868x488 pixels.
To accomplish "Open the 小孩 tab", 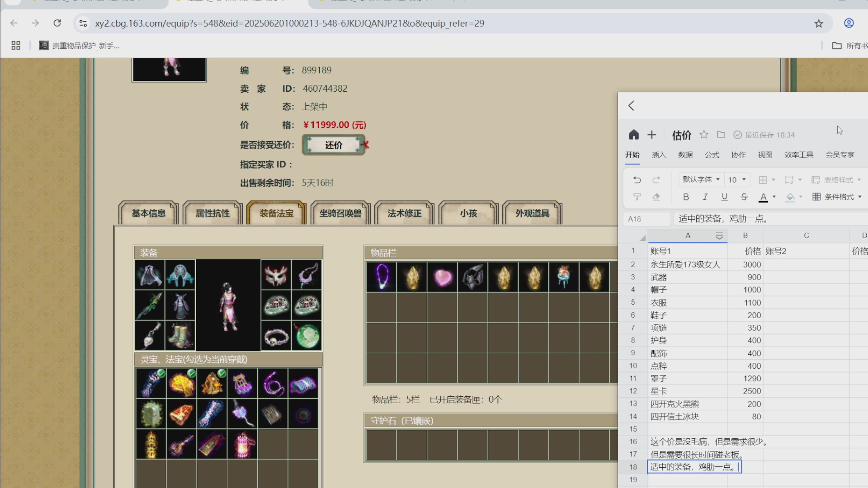I will coord(468,213).
